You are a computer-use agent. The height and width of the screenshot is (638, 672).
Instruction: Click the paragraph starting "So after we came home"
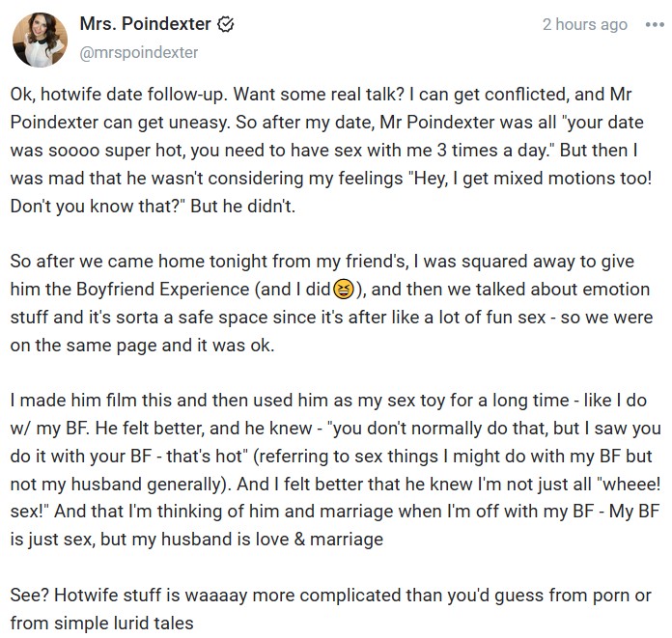click(328, 302)
